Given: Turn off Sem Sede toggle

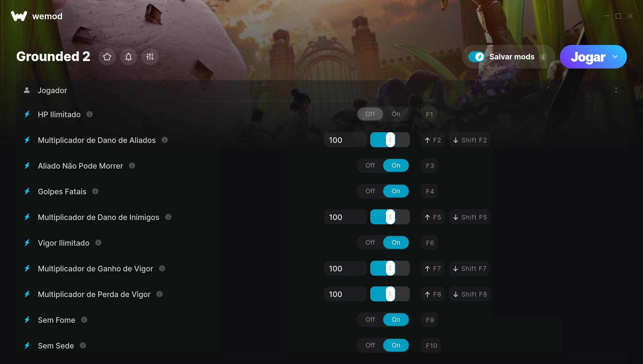Looking at the screenshot, I should point(370,345).
